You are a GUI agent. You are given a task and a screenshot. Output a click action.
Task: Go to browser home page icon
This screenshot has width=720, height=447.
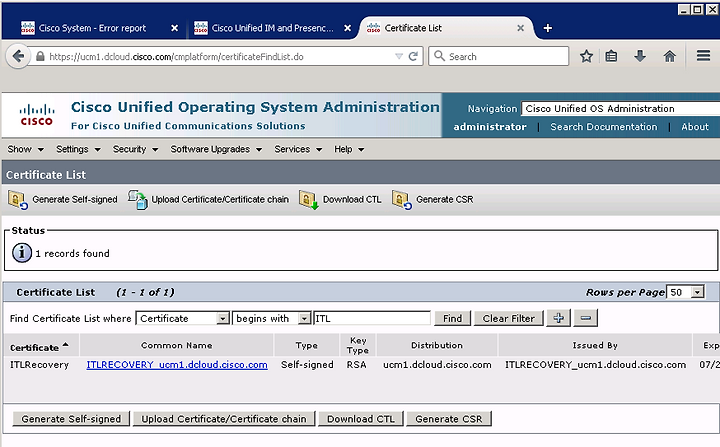point(669,57)
